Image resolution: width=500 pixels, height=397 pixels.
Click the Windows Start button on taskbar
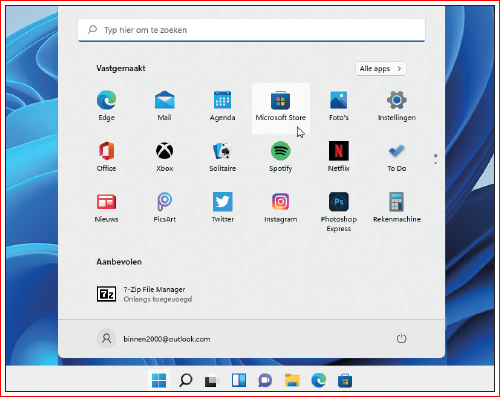(x=159, y=380)
